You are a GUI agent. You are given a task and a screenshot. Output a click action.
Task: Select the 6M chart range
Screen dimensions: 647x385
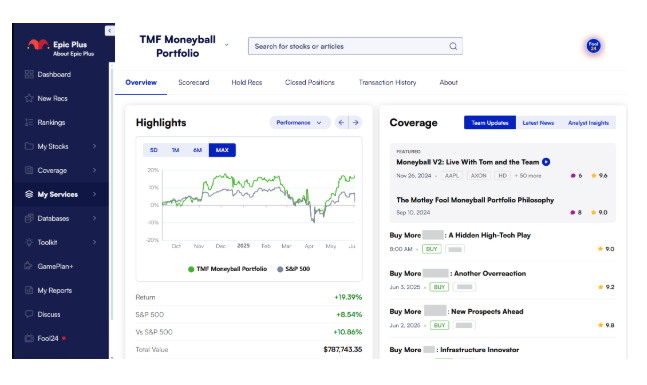198,150
